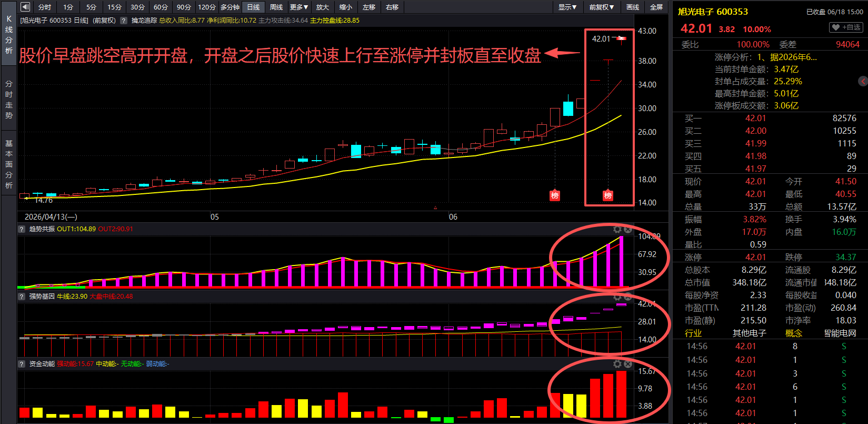Add stock to watchlist via +自选 heart button
The width and height of the screenshot is (868, 424).
(x=846, y=27)
